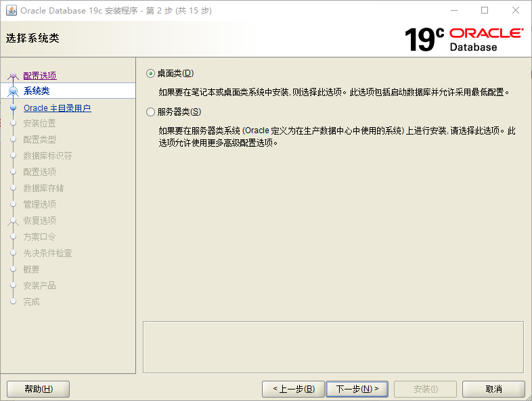The image size is (532, 401).
Task: Click the Oracle 19c Database logo
Action: coord(464,39)
